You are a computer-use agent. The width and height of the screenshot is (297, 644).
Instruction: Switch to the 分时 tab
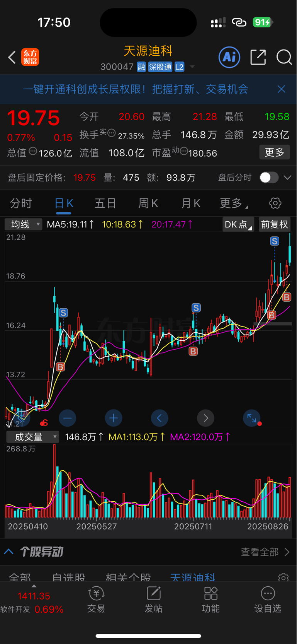pyautogui.click(x=21, y=203)
